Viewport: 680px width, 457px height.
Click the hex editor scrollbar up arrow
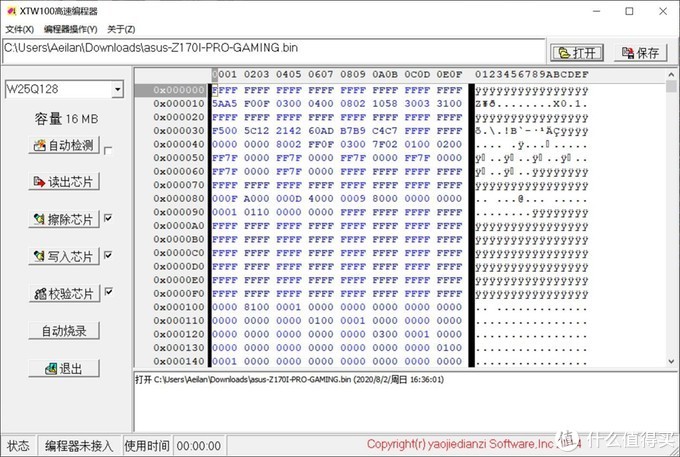coord(671,75)
